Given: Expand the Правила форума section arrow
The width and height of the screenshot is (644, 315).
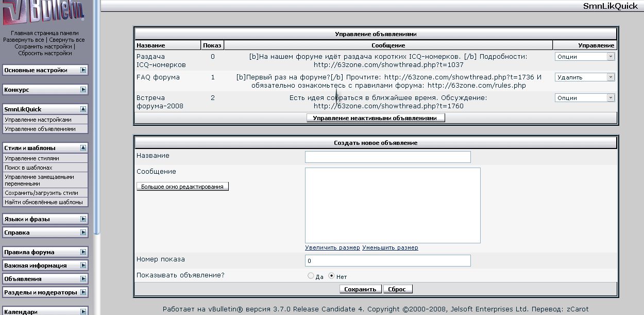Looking at the screenshot, I should (83, 252).
